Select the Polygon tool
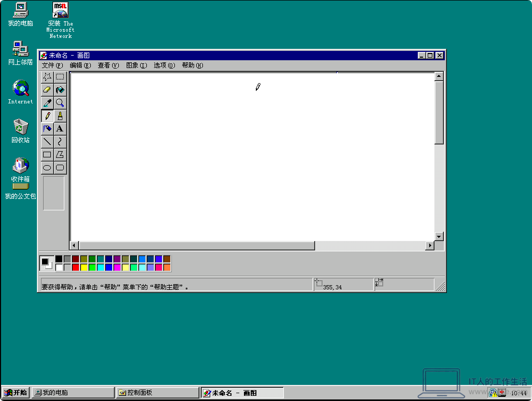532x401 pixels. coord(60,154)
